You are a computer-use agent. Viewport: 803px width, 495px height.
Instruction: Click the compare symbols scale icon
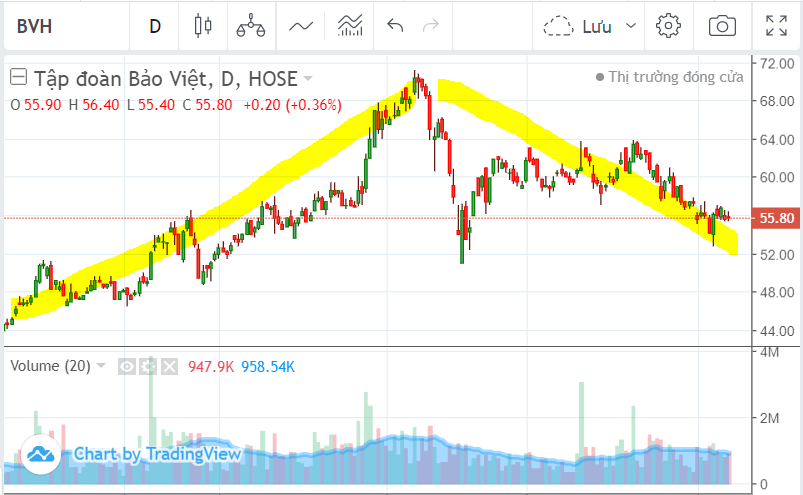coord(251,26)
